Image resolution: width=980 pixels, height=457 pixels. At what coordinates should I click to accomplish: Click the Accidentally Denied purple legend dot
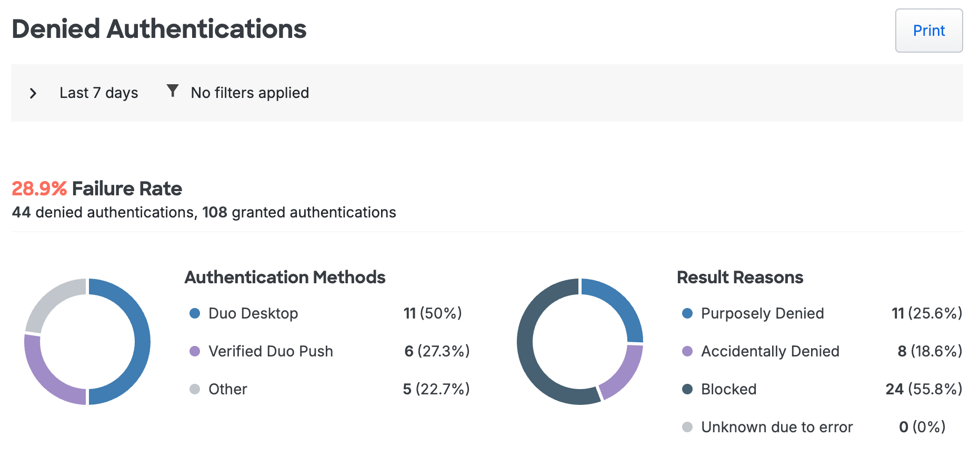point(687,352)
